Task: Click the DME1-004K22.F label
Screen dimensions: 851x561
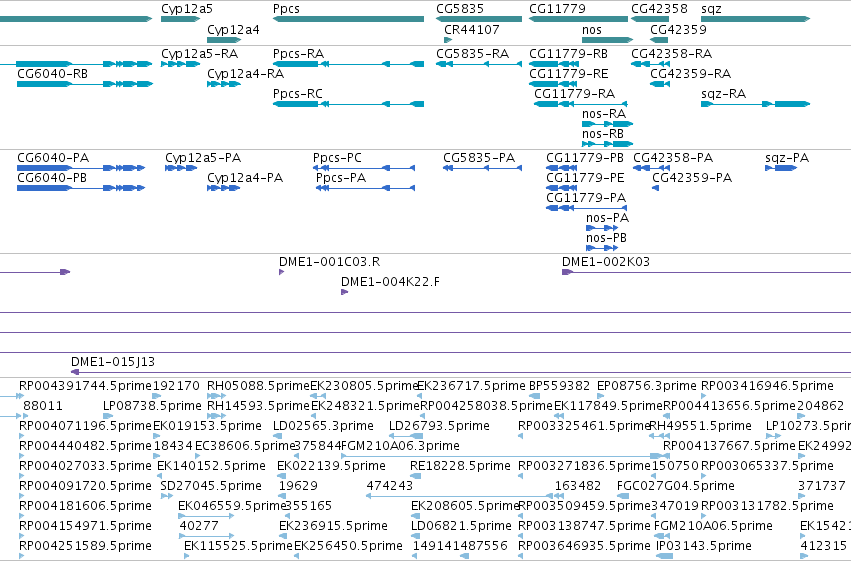Action: (x=390, y=282)
